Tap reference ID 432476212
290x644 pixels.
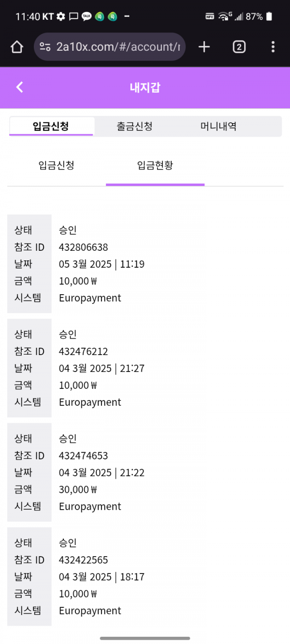point(83,352)
